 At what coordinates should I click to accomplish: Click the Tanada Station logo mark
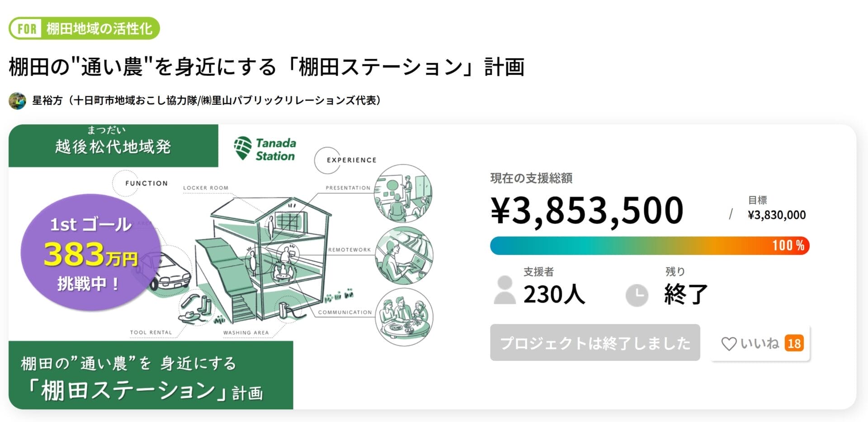point(243,148)
